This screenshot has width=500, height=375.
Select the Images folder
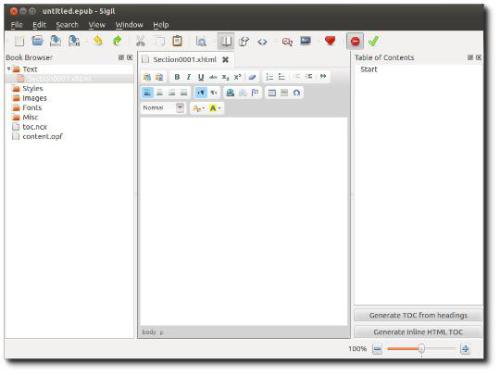pos(34,98)
